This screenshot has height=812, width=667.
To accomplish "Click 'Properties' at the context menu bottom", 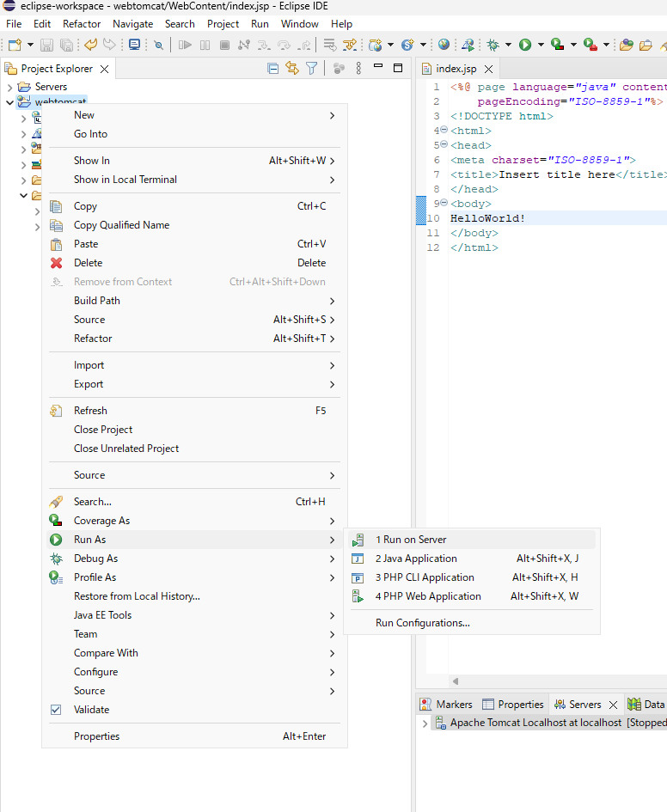I will coord(96,736).
